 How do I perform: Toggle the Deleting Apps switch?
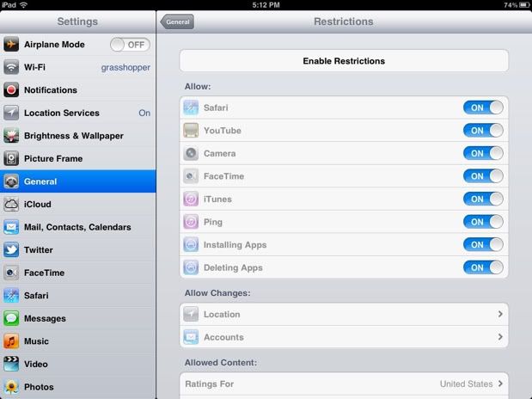pos(483,267)
